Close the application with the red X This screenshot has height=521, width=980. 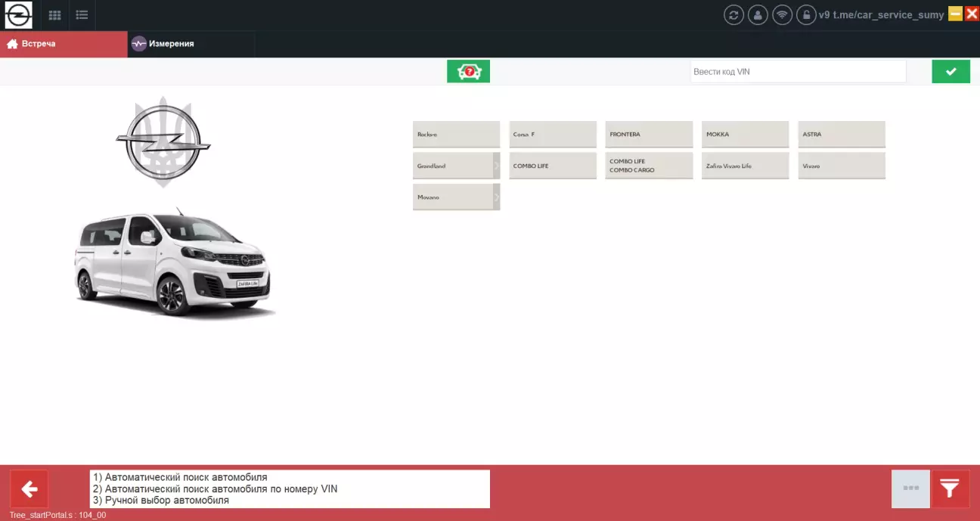pos(972,14)
